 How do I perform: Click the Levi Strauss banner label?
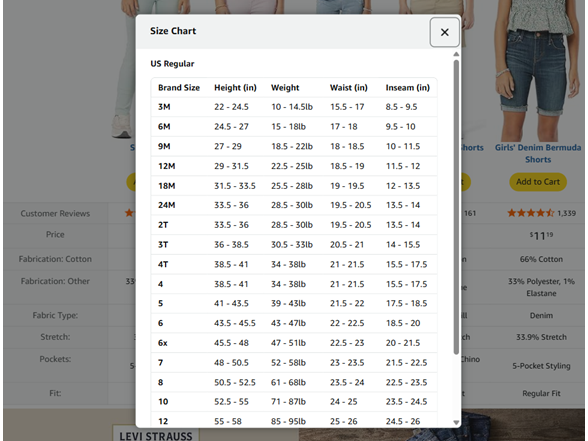point(156,435)
